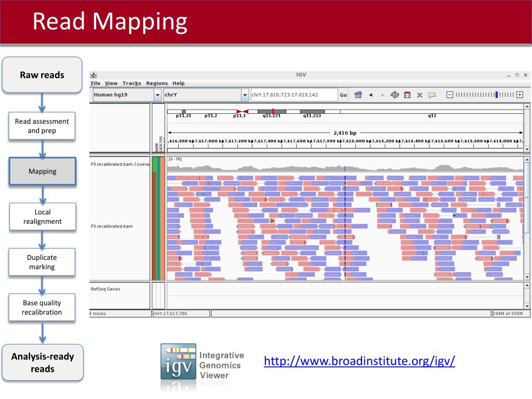Viewport: 532px width, 399px height.
Task: Toggle the yellow popup text behavior icon
Action: [432, 95]
